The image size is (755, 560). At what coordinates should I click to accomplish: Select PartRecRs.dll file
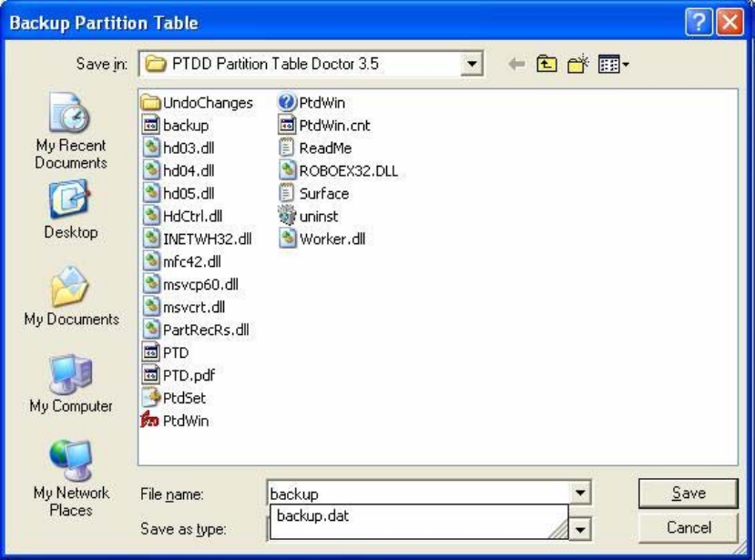coord(196,330)
